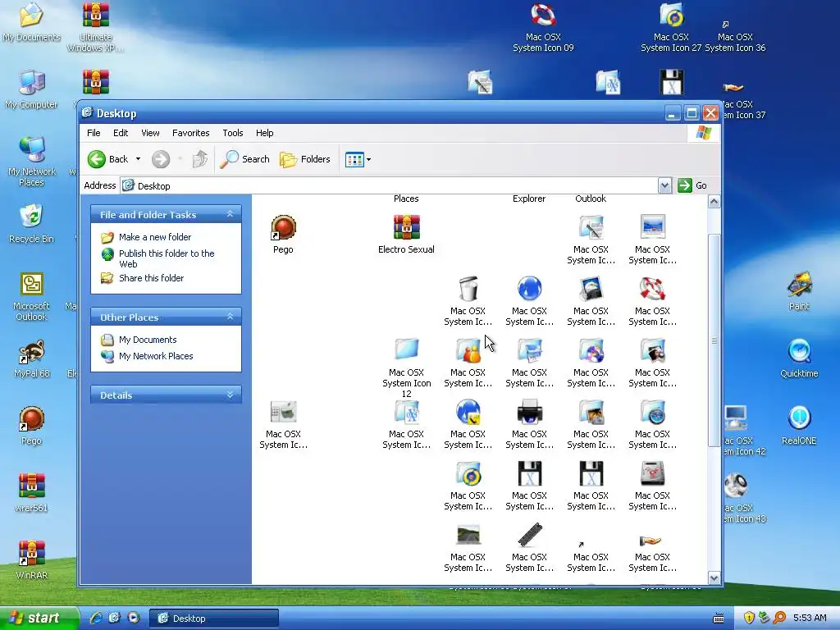Open Back button history dropdown arrow

tap(138, 159)
